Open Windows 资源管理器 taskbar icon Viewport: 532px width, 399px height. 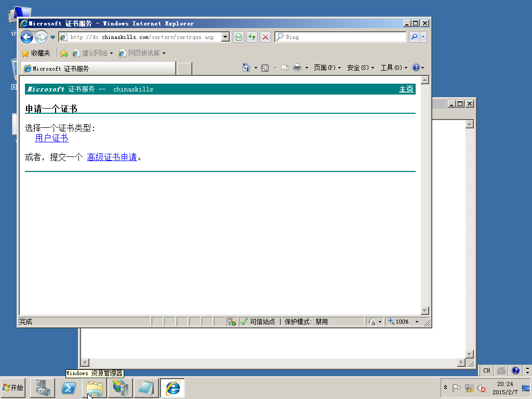(x=95, y=388)
